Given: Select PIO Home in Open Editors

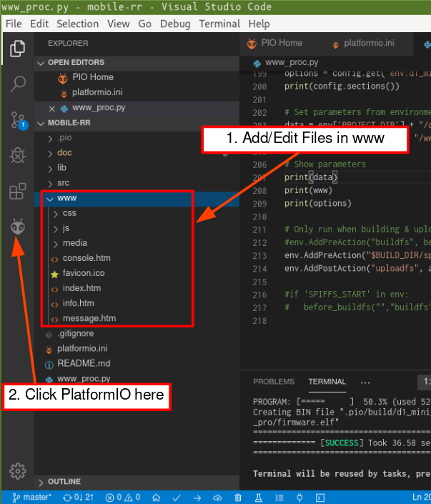Looking at the screenshot, I should point(137,77).
